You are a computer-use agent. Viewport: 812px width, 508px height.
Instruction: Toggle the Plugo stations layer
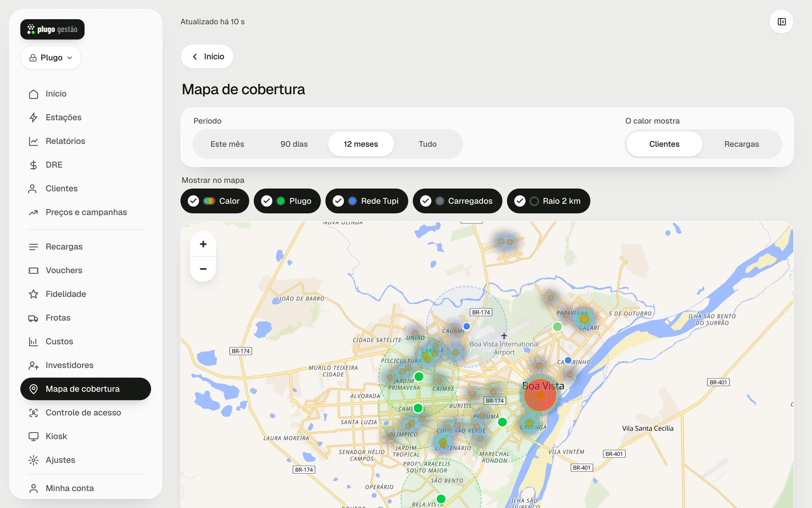pos(287,201)
